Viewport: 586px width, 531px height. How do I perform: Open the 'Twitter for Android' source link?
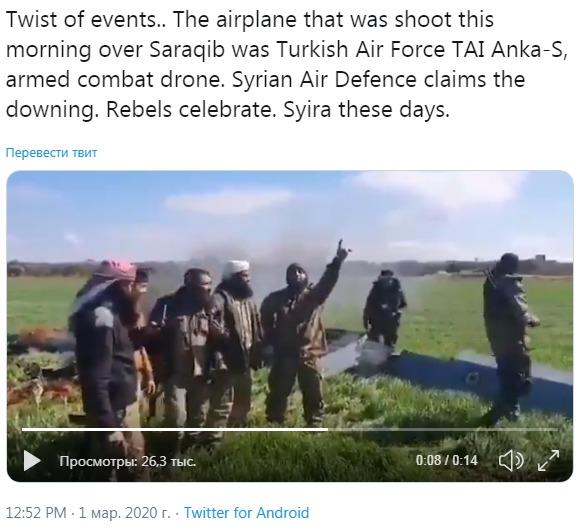(x=247, y=512)
